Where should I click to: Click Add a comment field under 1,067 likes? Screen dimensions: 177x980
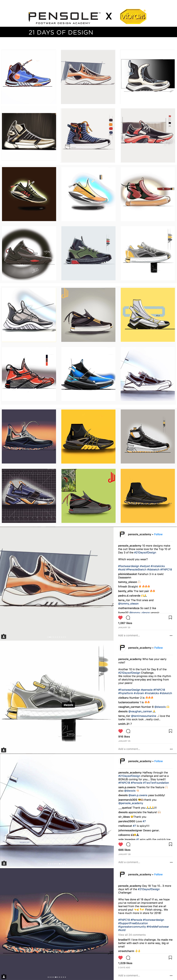coord(129,635)
